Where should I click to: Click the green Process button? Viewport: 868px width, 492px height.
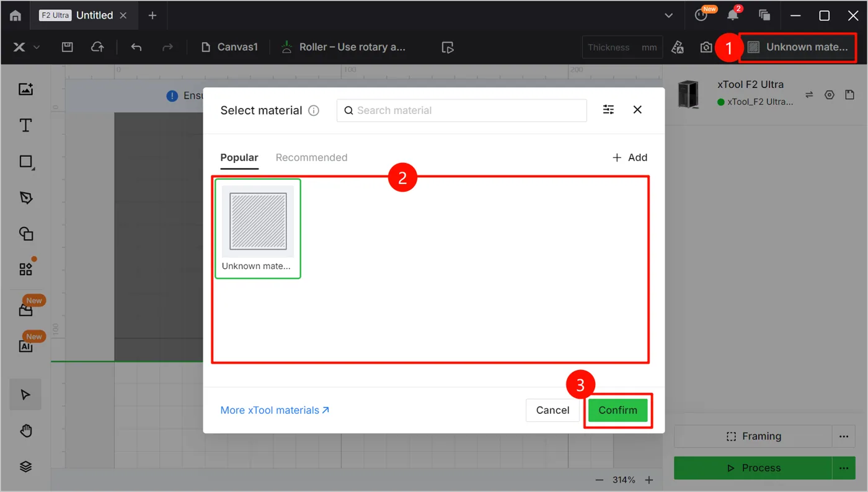coord(753,468)
